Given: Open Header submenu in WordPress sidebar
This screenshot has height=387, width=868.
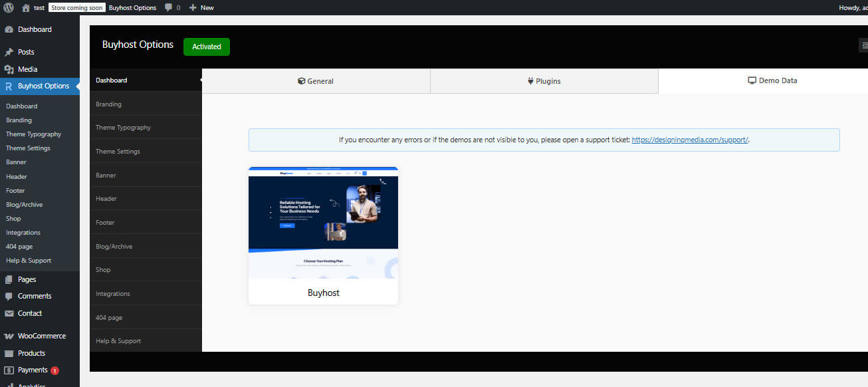Looking at the screenshot, I should [x=17, y=177].
